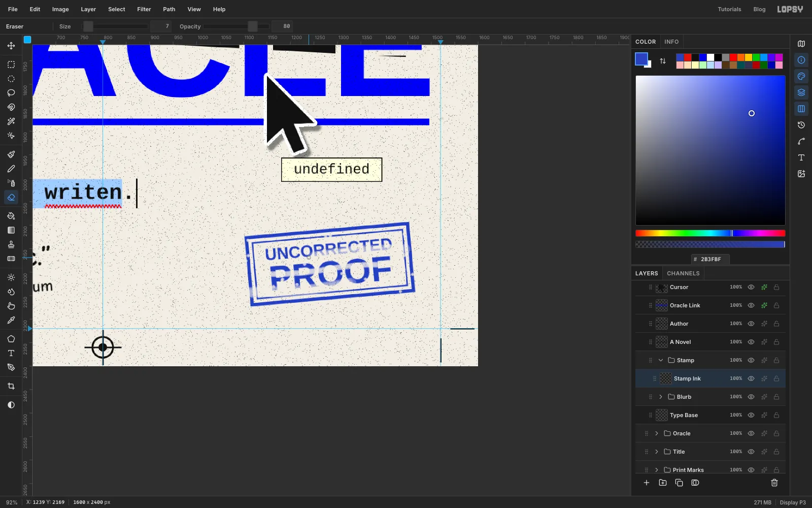Lock the Author layer

(776, 324)
